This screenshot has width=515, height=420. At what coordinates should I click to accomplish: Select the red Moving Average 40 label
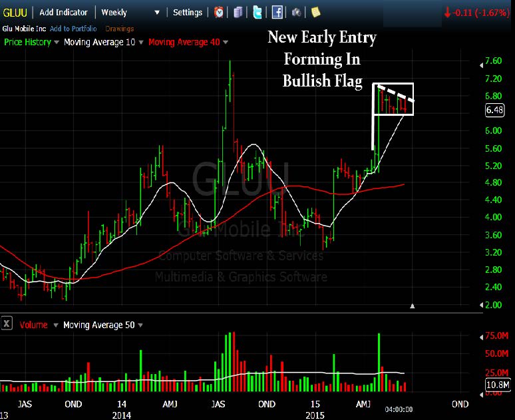(184, 42)
